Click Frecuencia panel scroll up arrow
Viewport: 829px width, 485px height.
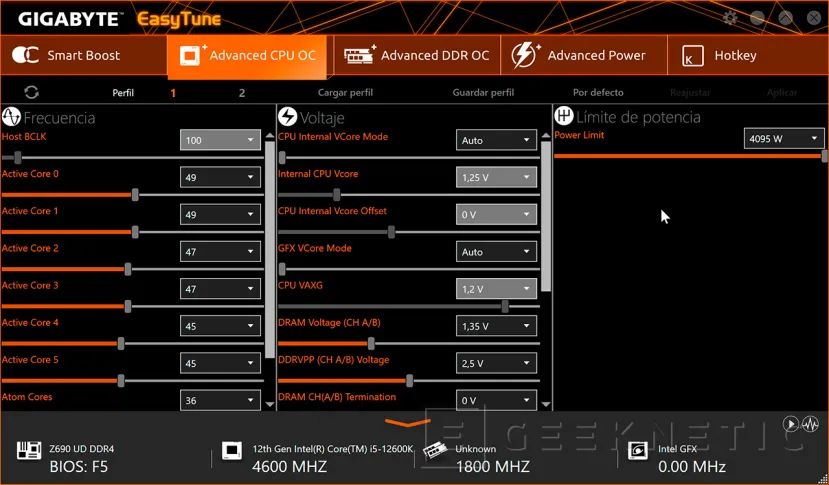[x=270, y=136]
